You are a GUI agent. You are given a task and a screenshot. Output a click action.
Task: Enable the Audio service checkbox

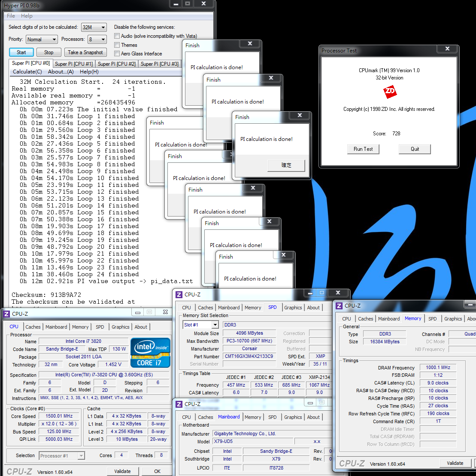pyautogui.click(x=117, y=36)
